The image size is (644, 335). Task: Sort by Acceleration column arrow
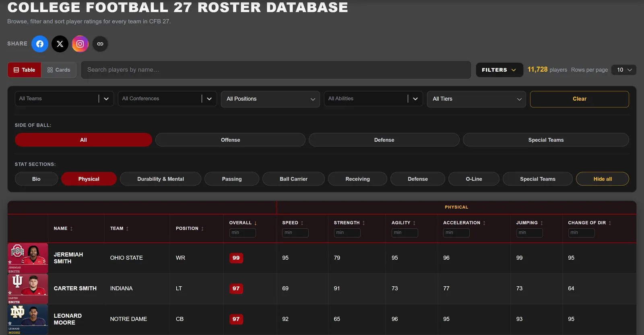pyautogui.click(x=484, y=223)
